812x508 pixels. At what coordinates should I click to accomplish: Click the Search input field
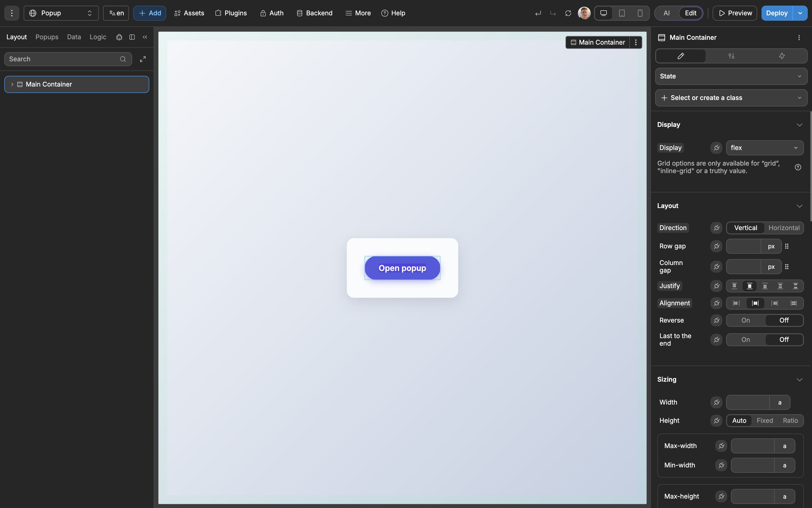[68, 59]
